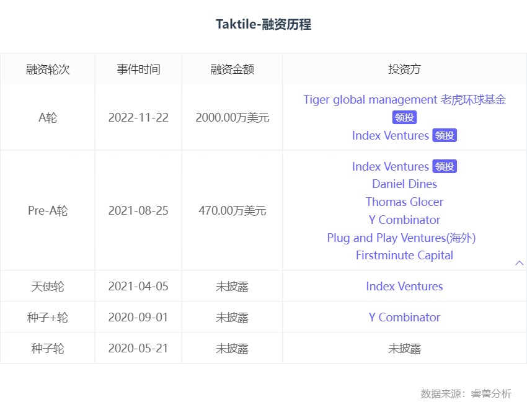Collapse the Pre-A investor list chevron

[520, 263]
